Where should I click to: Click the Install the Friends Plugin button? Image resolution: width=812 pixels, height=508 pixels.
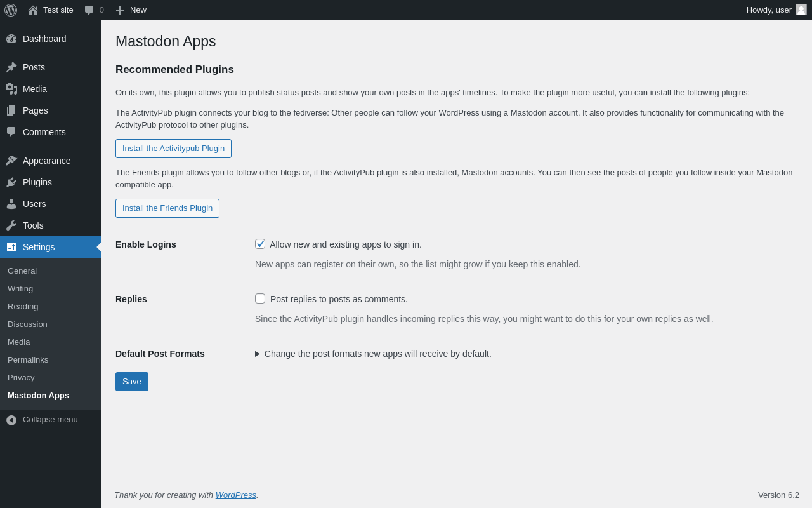[167, 208]
